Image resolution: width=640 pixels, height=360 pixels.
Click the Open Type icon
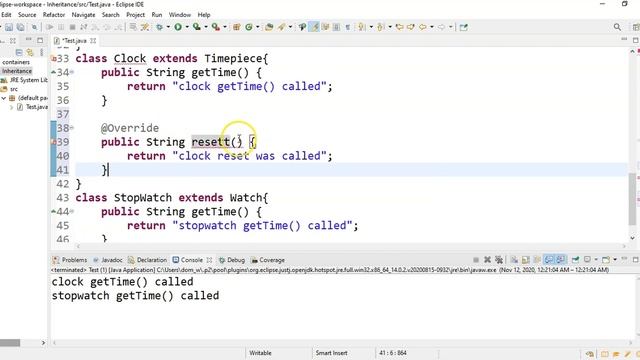(x=269, y=27)
